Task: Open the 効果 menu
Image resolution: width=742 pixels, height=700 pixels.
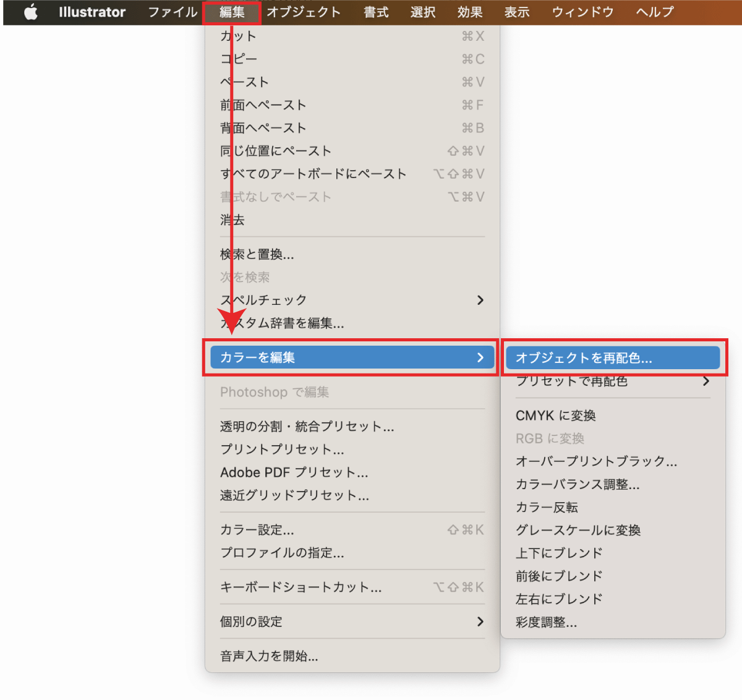Action: coord(470,12)
